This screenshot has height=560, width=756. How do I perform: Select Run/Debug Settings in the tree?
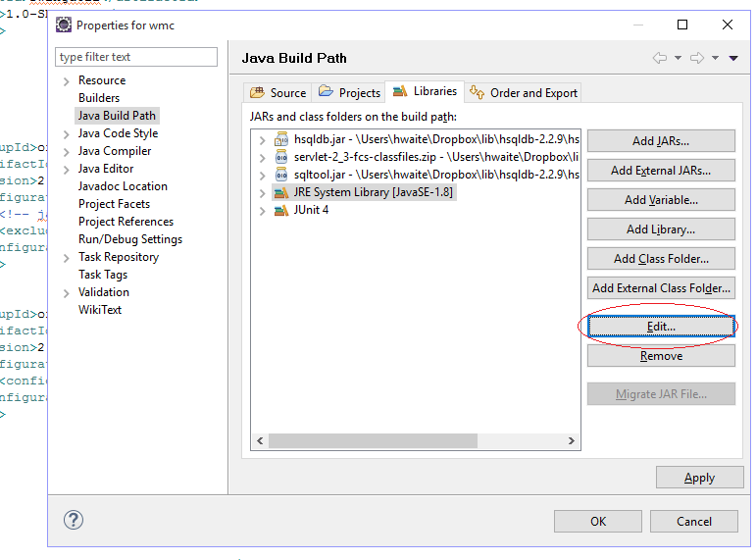[130, 239]
